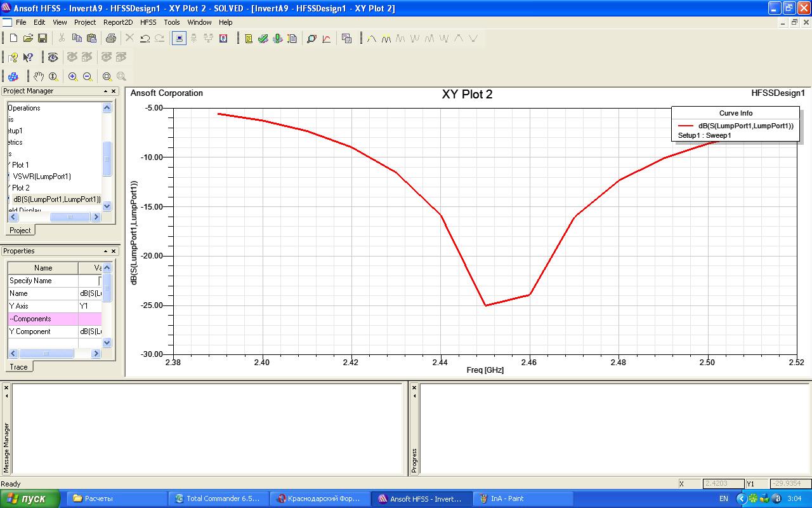Viewport: 812px width, 508px height.
Task: Click the Zoom Out magnifier icon
Action: (88, 77)
